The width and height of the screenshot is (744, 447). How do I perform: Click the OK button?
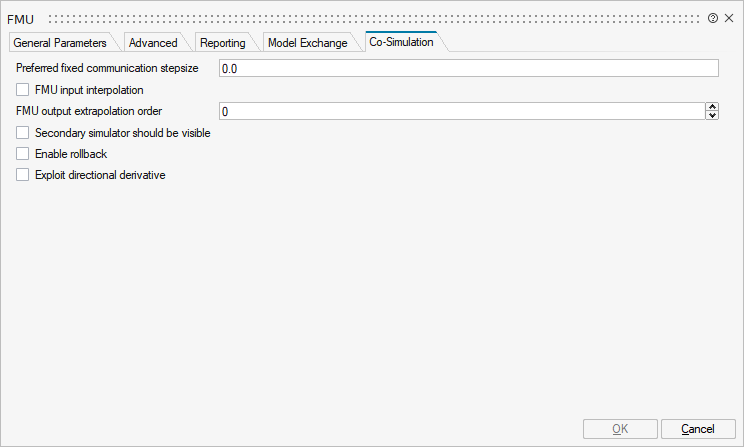[x=620, y=429]
